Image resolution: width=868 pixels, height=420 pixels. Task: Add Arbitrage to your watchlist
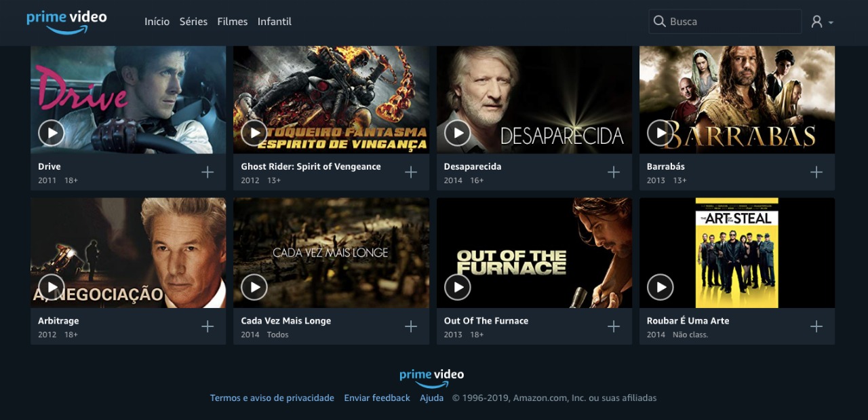208,326
